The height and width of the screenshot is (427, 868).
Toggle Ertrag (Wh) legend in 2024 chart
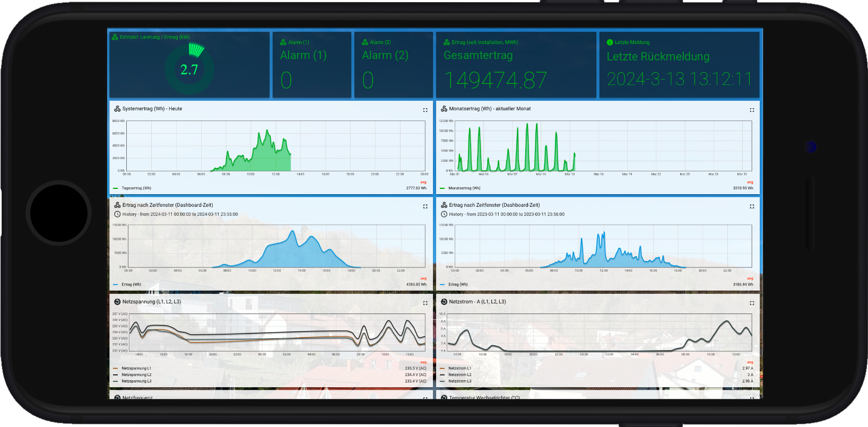click(x=127, y=285)
